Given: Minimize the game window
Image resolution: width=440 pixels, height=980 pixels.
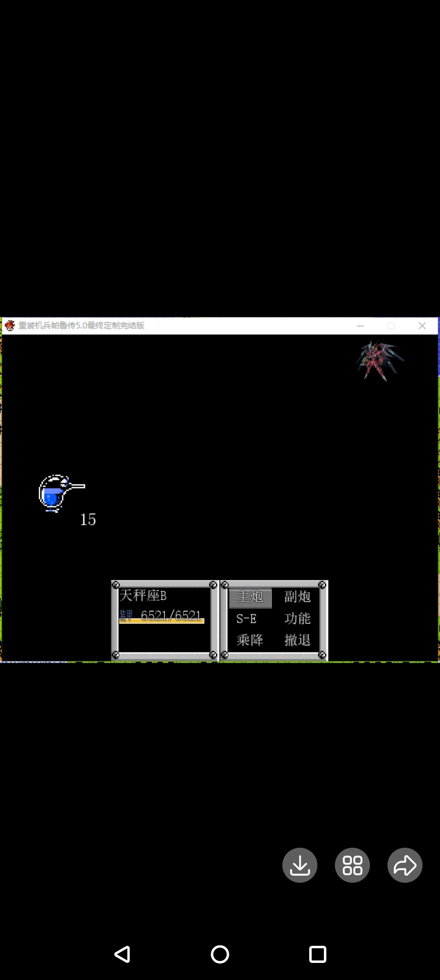Looking at the screenshot, I should [360, 326].
